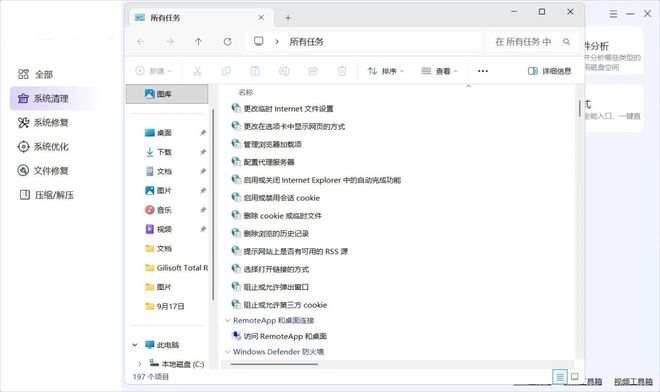The height and width of the screenshot is (392, 660).
Task: Collapse the Windows Defender 防火墙 group
Action: [227, 352]
